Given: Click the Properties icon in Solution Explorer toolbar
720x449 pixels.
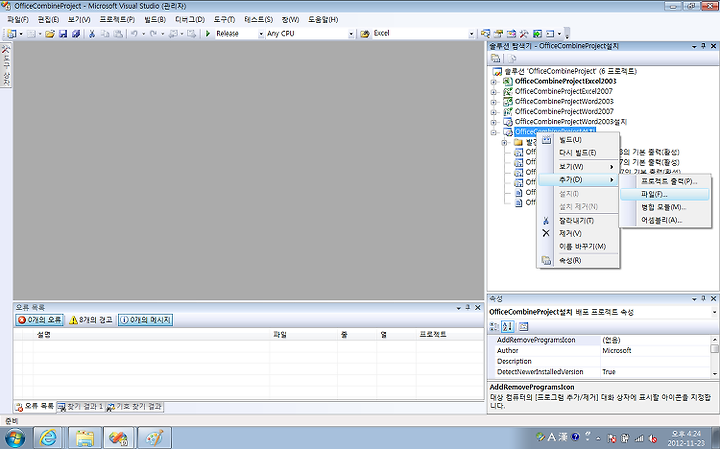Looking at the screenshot, I should point(495,58).
